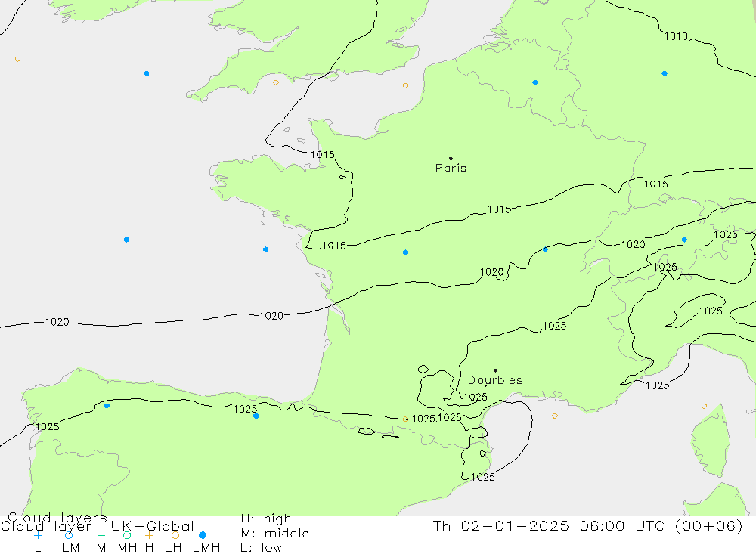Click the 'M: middle' legend text
This screenshot has height=554, width=756.
click(275, 534)
